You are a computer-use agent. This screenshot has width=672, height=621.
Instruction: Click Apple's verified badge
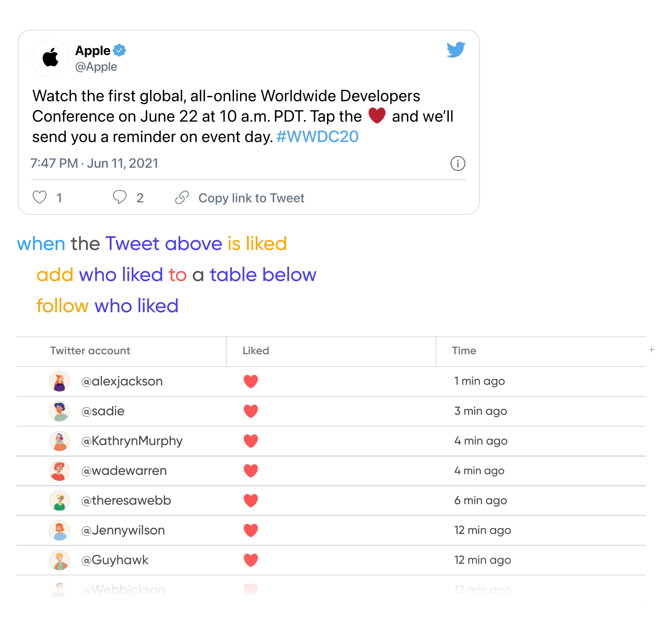pyautogui.click(x=119, y=50)
